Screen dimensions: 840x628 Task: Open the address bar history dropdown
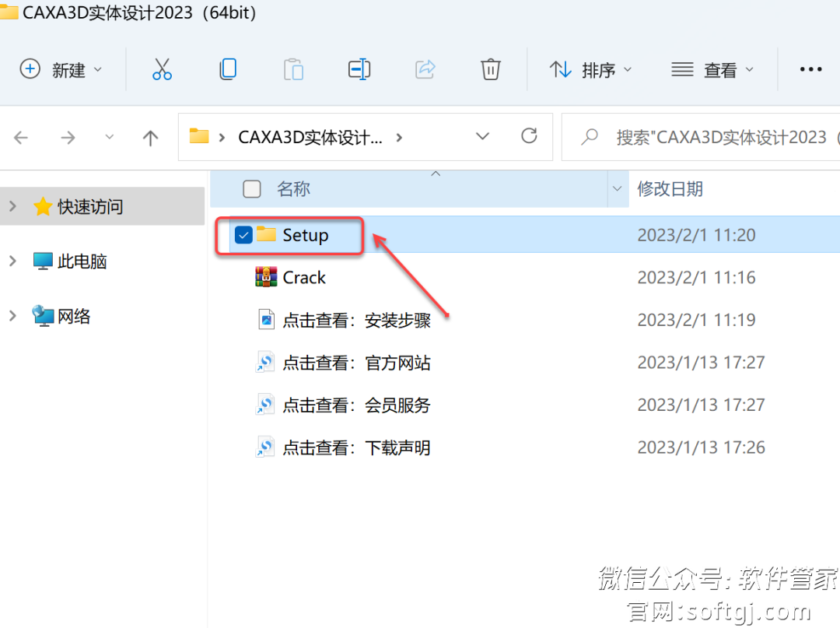(x=482, y=136)
